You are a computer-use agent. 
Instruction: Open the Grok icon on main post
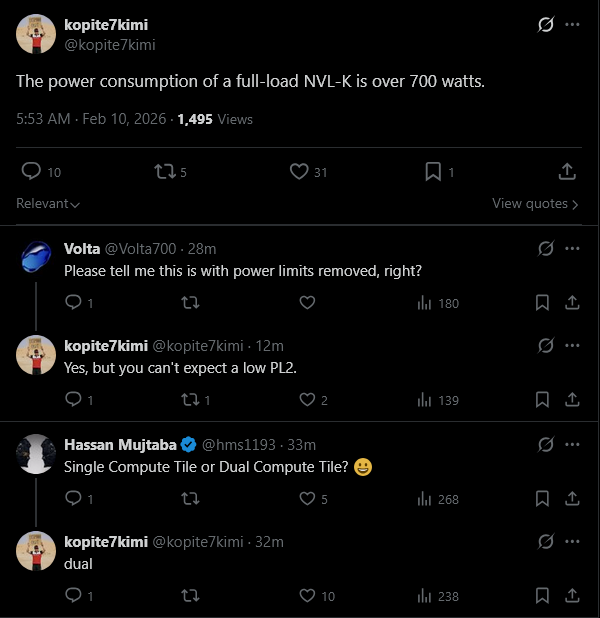tap(546, 25)
